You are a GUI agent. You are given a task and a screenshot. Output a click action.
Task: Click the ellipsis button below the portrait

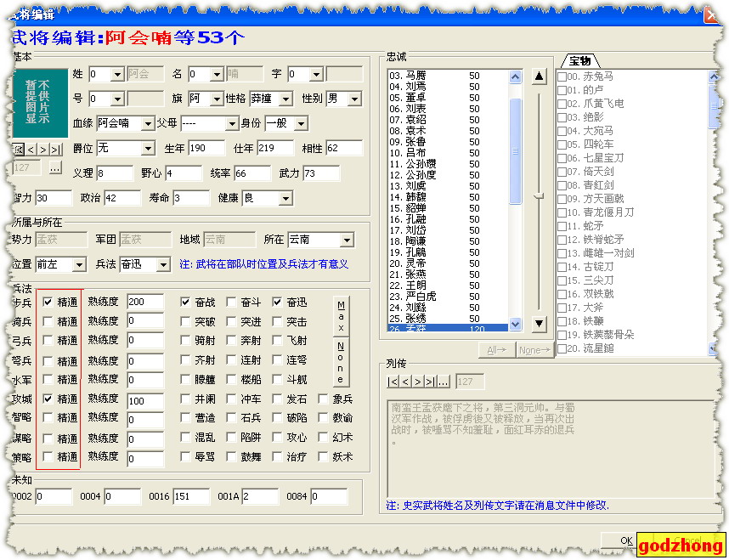point(55,168)
